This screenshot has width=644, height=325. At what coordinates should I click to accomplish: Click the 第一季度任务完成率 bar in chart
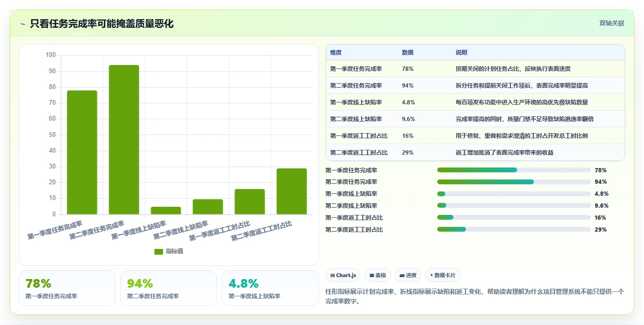pos(82,152)
